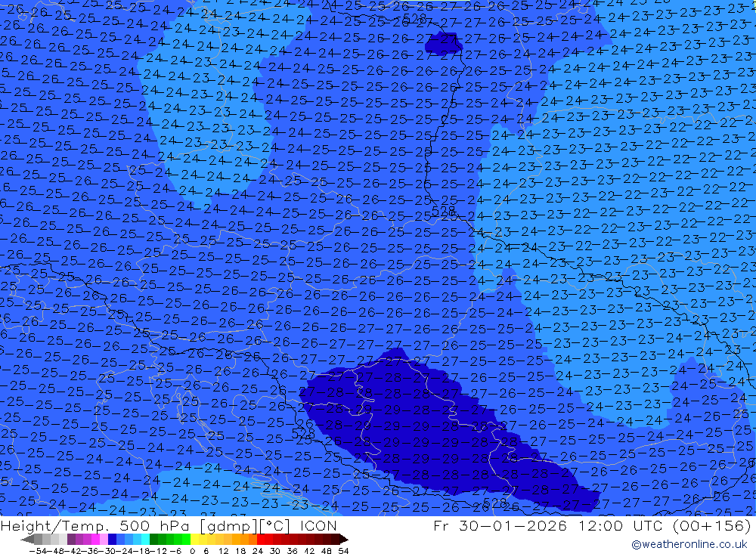Pick the pure yellow swatch above the 0 label
Image resolution: width=756 pixels, height=554 pixels.
(x=194, y=539)
